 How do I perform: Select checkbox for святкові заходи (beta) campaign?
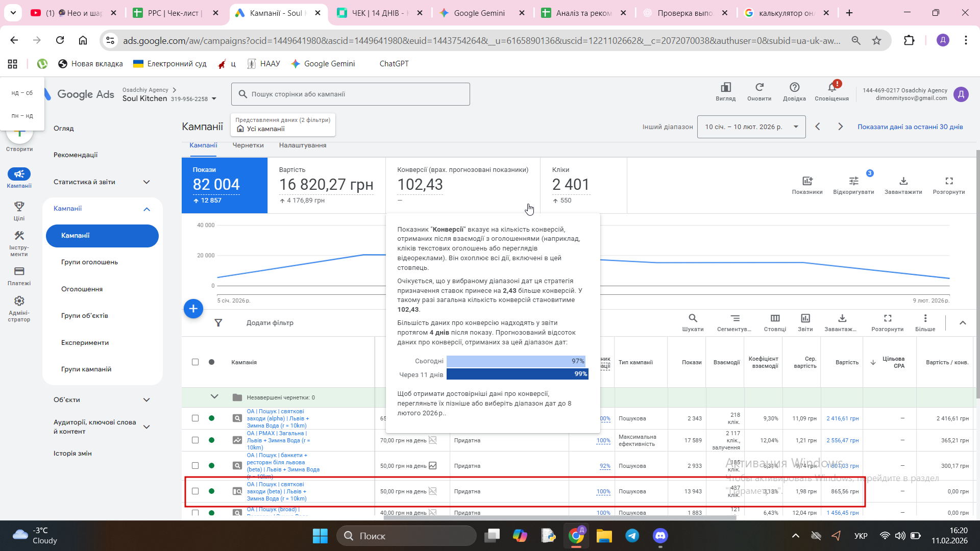[x=195, y=491]
